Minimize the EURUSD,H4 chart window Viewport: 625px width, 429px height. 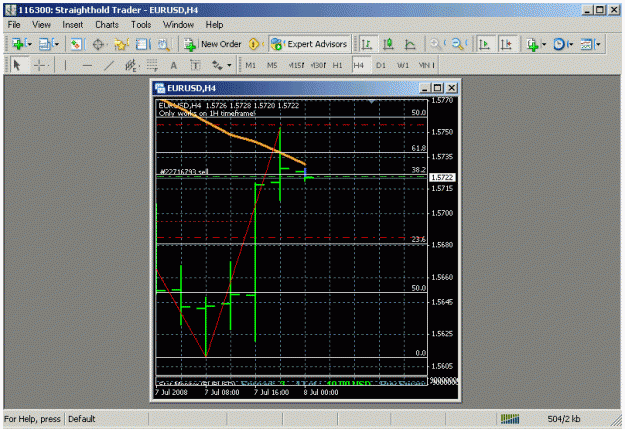click(425, 88)
